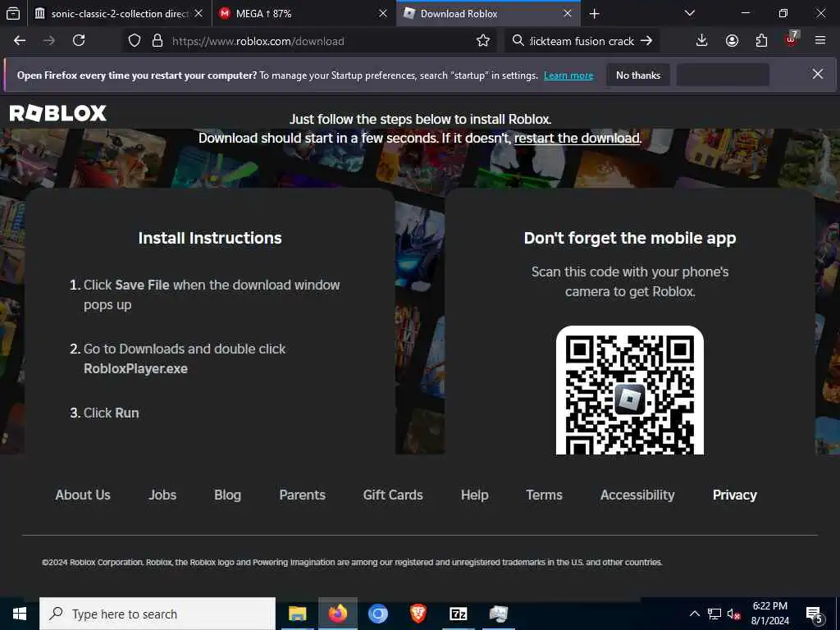Bookmark this page with the star
The height and width of the screenshot is (630, 840).
[482, 41]
